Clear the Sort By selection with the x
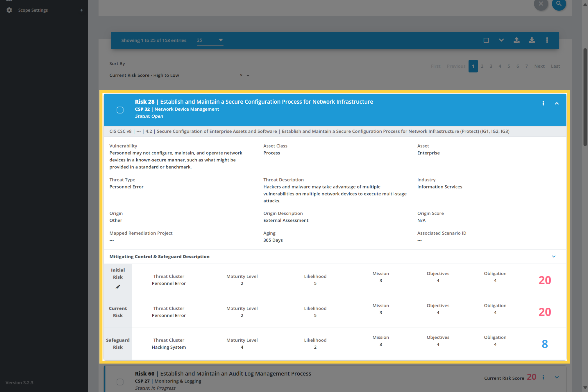588x392 pixels. (x=241, y=75)
